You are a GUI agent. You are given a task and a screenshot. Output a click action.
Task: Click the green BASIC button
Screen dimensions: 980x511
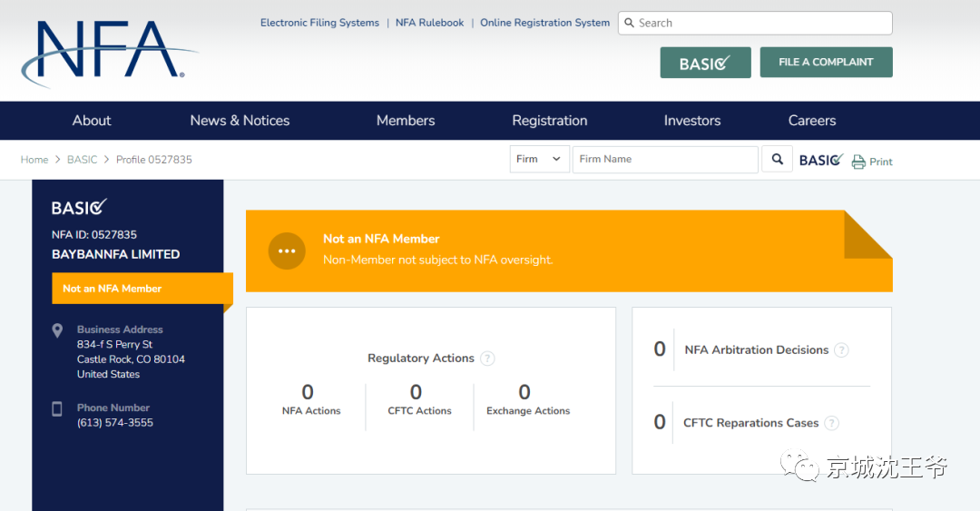point(706,63)
